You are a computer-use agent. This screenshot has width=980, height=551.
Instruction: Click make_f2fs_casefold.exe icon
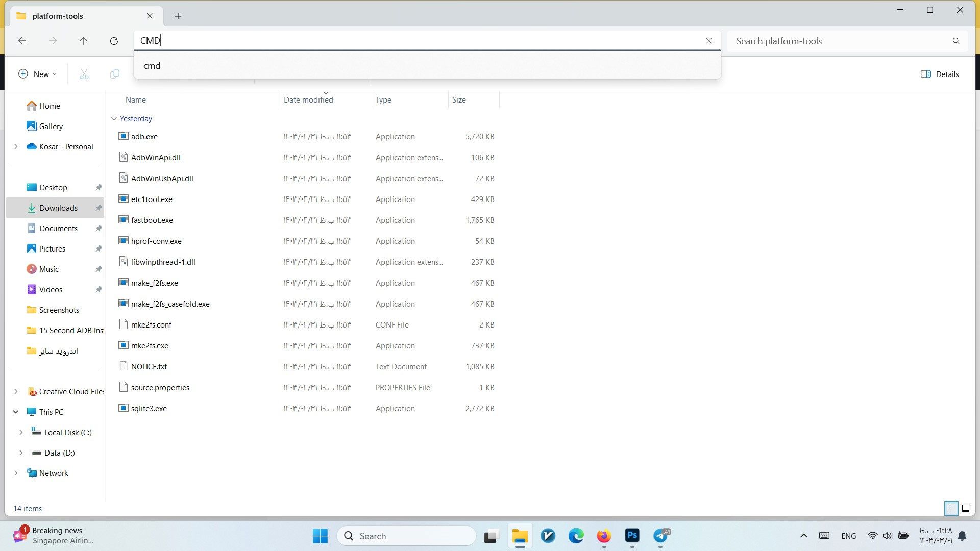pyautogui.click(x=123, y=304)
